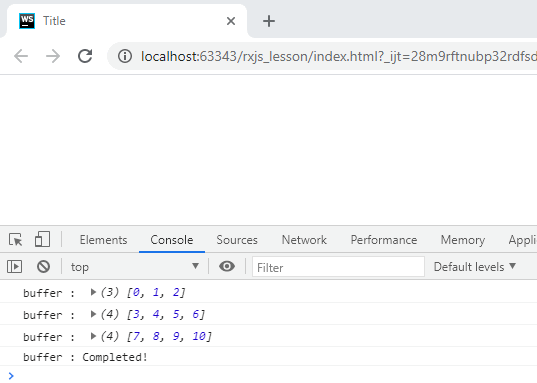This screenshot has height=383, width=537.
Task: Go forward to the next page
Action: click(53, 56)
